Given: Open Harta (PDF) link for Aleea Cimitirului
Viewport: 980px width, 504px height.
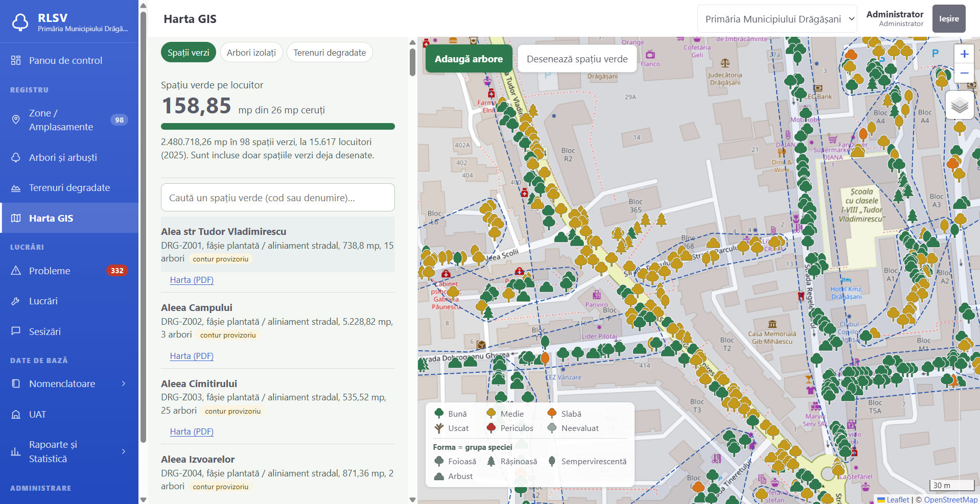Looking at the screenshot, I should pyautogui.click(x=192, y=431).
